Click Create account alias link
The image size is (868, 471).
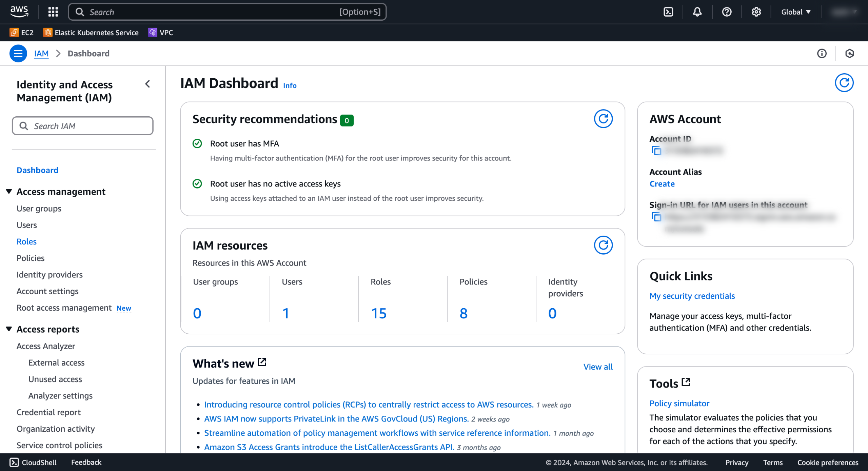662,184
